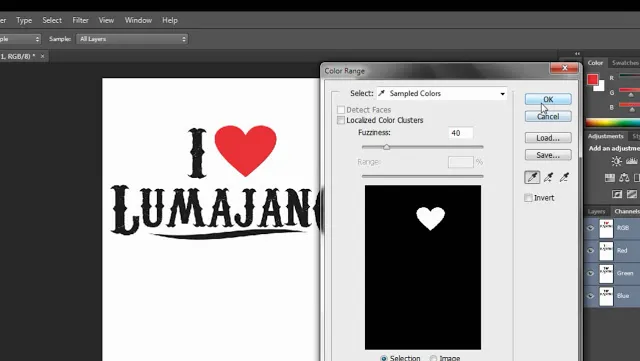Select the Red channel thumbnail
This screenshot has width=640, height=361.
tap(606, 251)
